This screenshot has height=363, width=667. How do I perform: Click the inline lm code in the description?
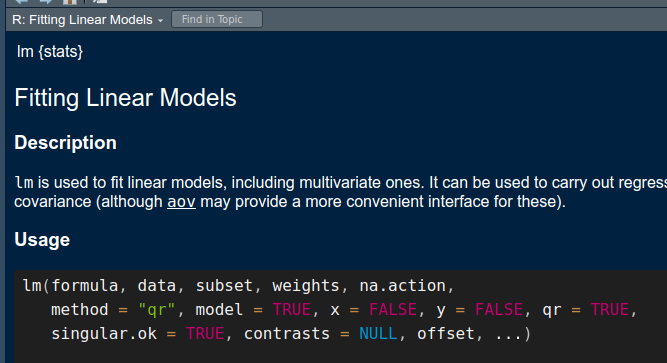pos(24,183)
